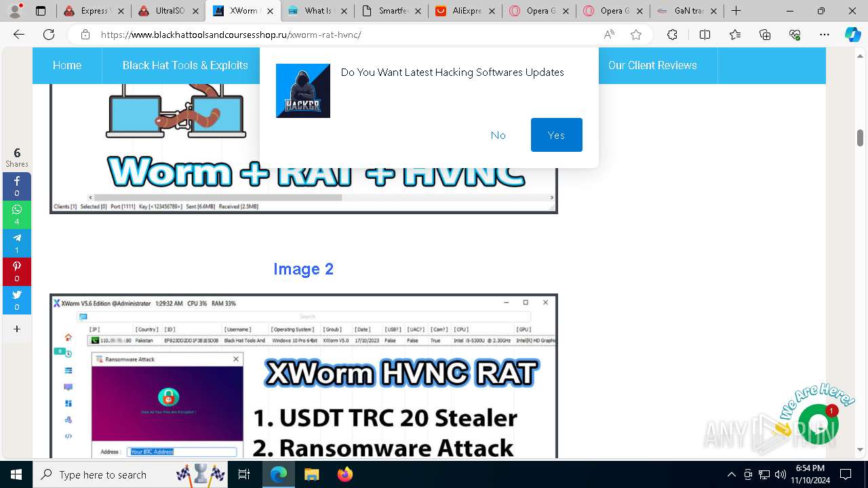Share the page on WhatsApp
Screen dimensions: 868x488
[17, 215]
